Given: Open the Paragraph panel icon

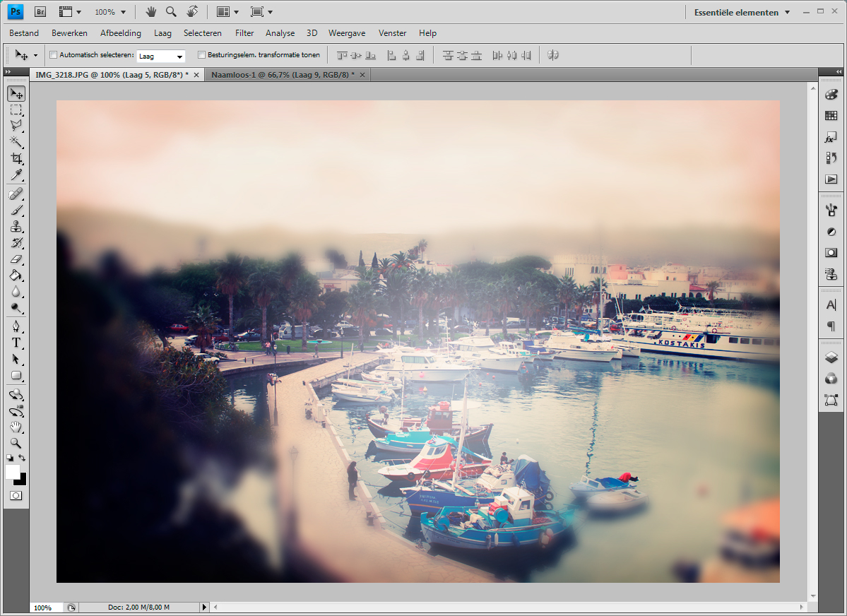Looking at the screenshot, I should tap(831, 326).
